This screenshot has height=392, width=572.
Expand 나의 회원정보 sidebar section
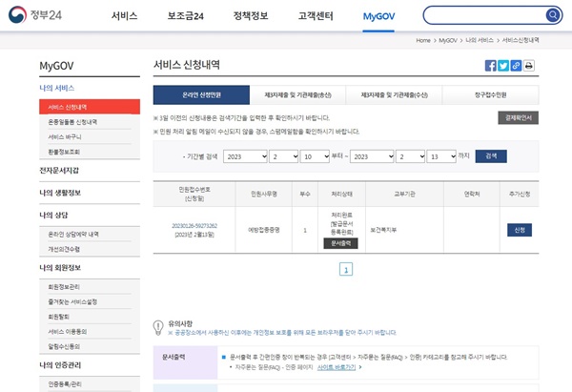[60, 268]
